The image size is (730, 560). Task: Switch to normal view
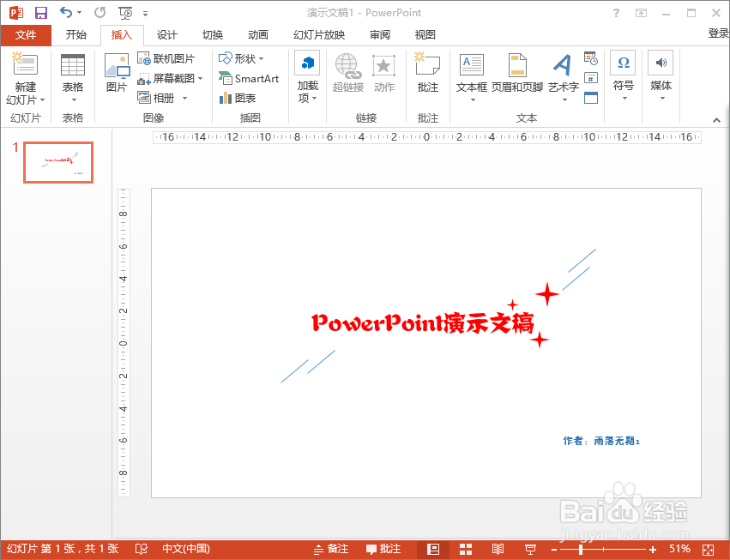[x=433, y=550]
